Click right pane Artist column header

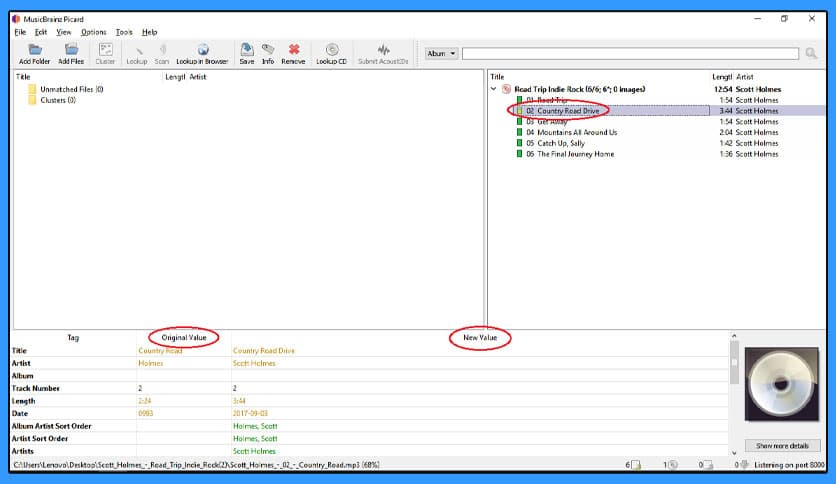pos(745,77)
